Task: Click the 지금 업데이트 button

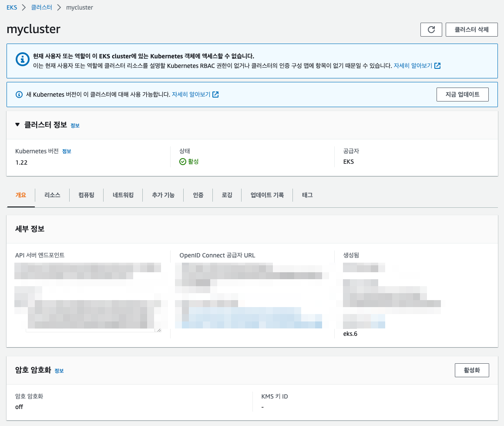Action: 462,94
